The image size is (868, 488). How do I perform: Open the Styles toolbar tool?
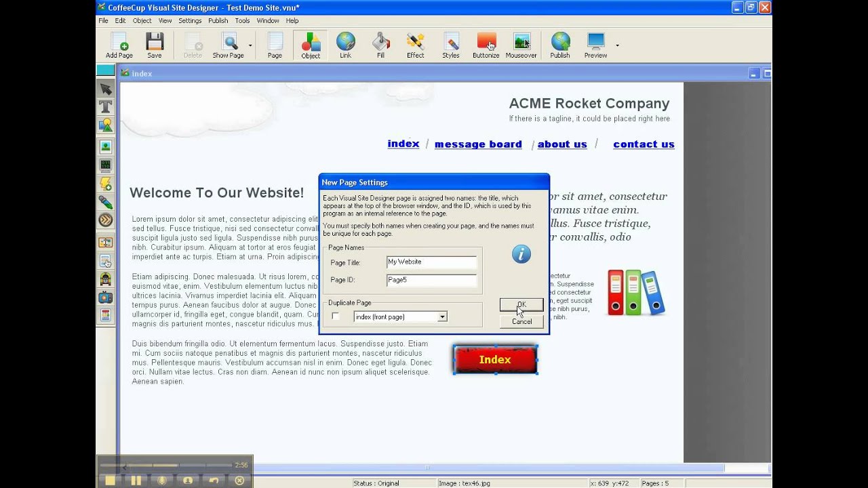point(451,45)
